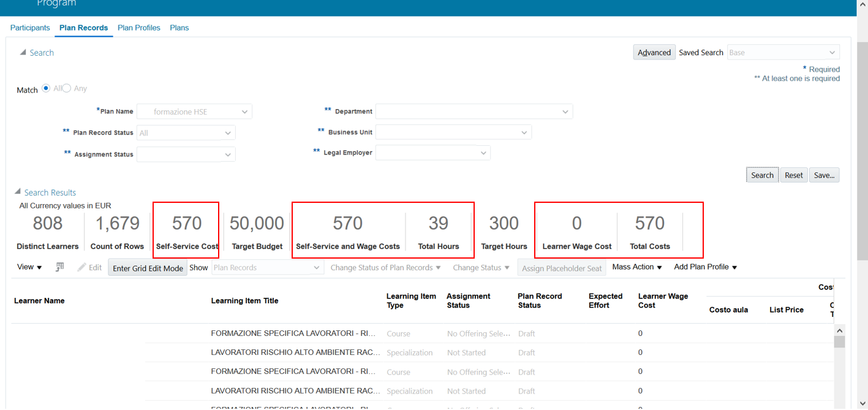
Task: Open the Change Status menu
Action: pos(481,267)
